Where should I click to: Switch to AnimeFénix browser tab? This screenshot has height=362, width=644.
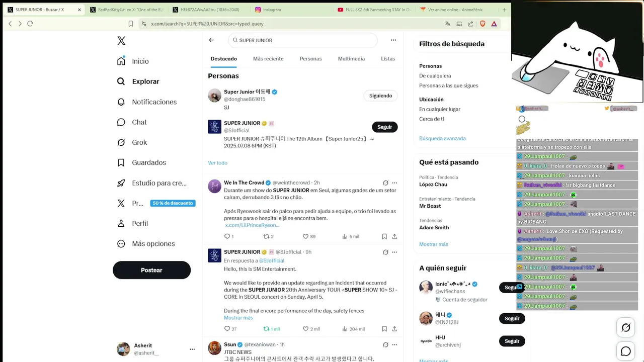point(455,10)
